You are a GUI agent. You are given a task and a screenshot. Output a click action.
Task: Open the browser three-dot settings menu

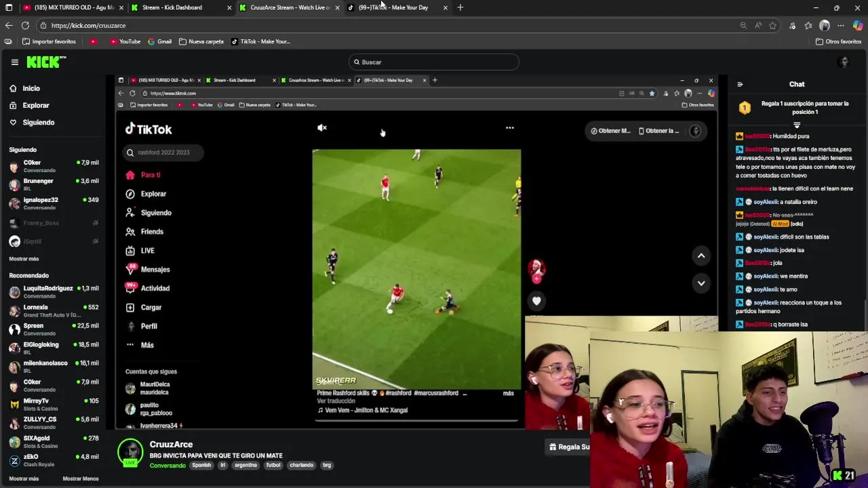(x=841, y=26)
